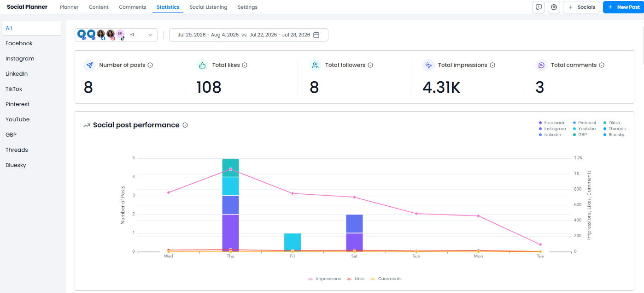Toggle Youtube in chart legend
The width and height of the screenshot is (644, 293).
(584, 129)
